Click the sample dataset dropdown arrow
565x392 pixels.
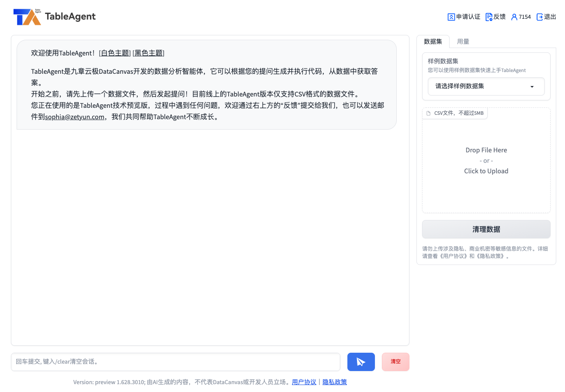[532, 86]
